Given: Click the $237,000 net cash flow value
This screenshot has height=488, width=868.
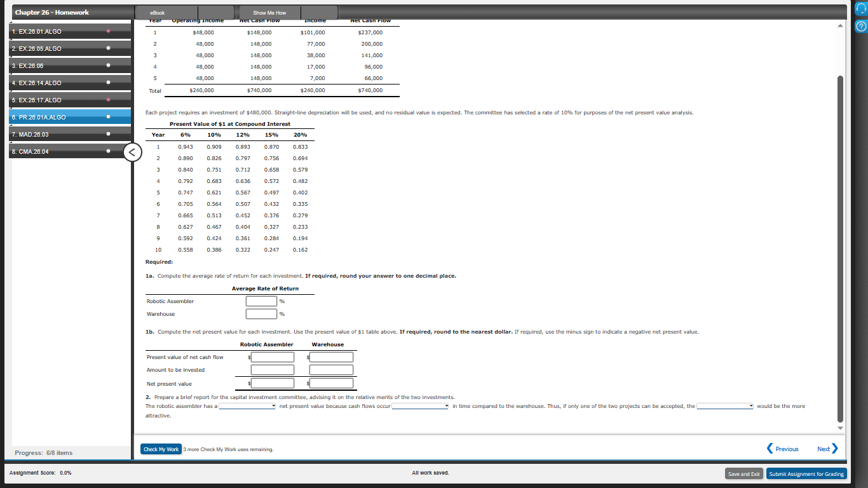Looking at the screenshot, I should [x=371, y=32].
